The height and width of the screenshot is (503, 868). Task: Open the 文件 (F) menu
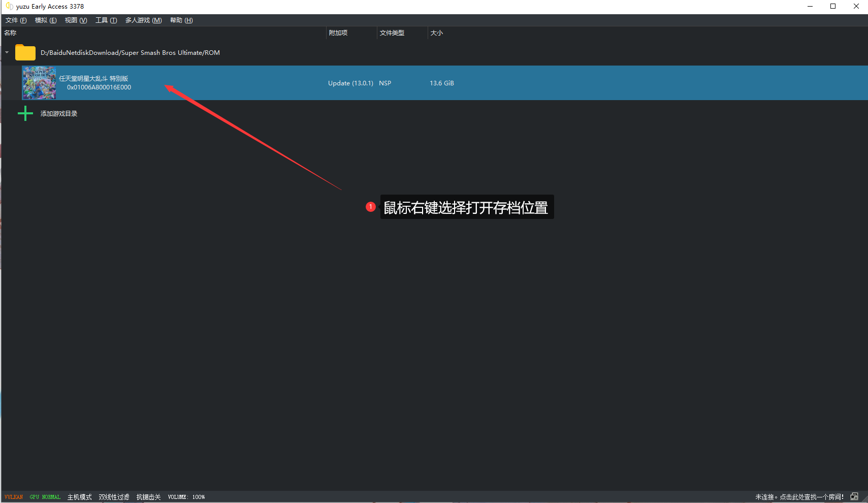[x=16, y=20]
